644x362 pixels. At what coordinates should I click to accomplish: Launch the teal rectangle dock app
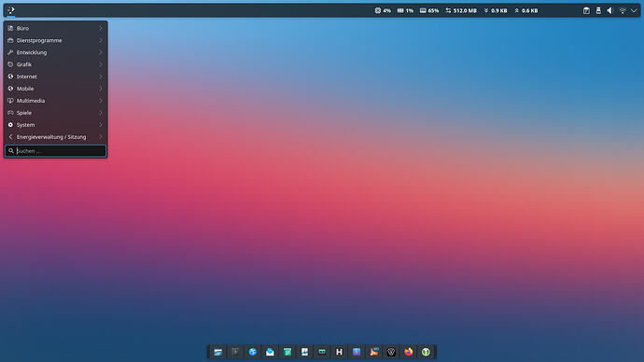[x=322, y=352]
